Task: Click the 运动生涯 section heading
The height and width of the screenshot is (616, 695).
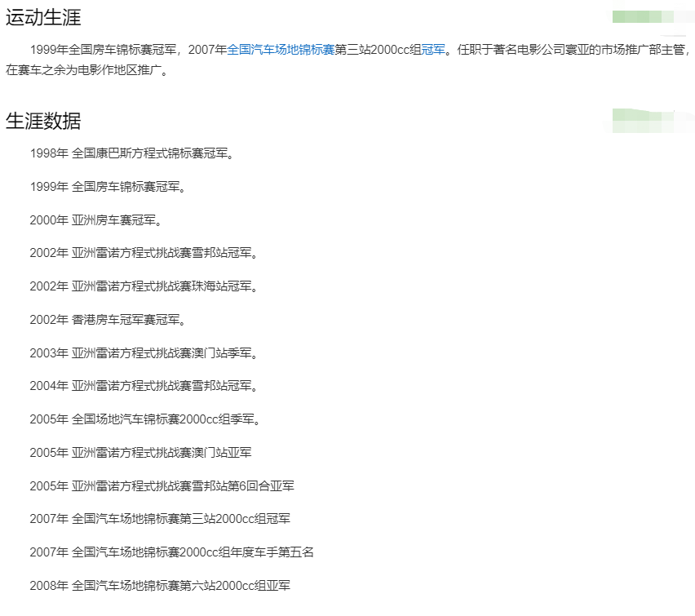Action: pos(43,17)
